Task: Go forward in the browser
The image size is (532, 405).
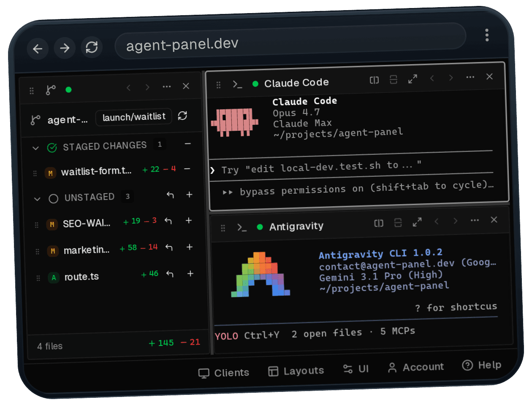Action: [x=65, y=48]
